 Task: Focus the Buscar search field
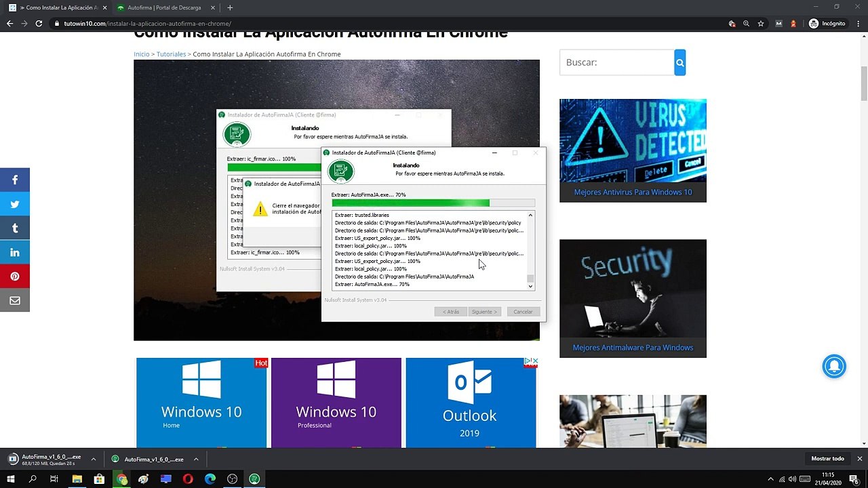point(617,62)
